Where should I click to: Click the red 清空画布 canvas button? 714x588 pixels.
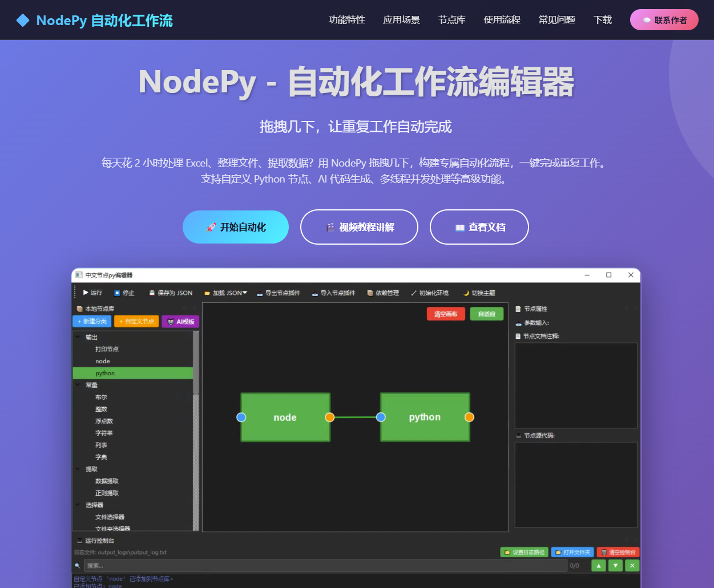click(446, 314)
